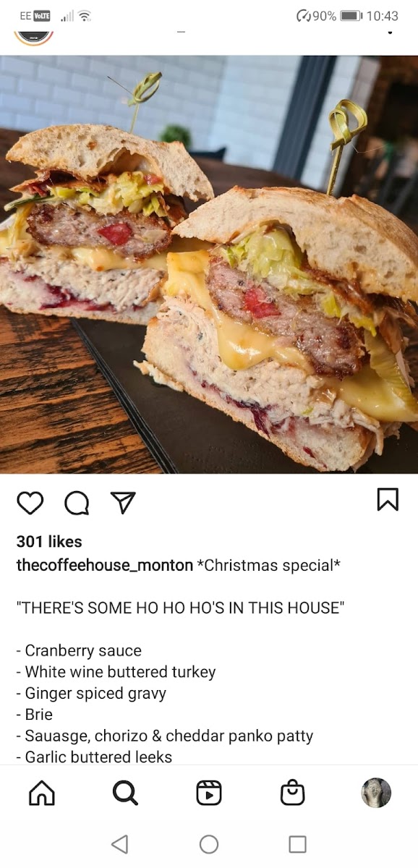The width and height of the screenshot is (418, 868).
Task: Tap the Android back navigation button
Action: pyautogui.click(x=120, y=844)
